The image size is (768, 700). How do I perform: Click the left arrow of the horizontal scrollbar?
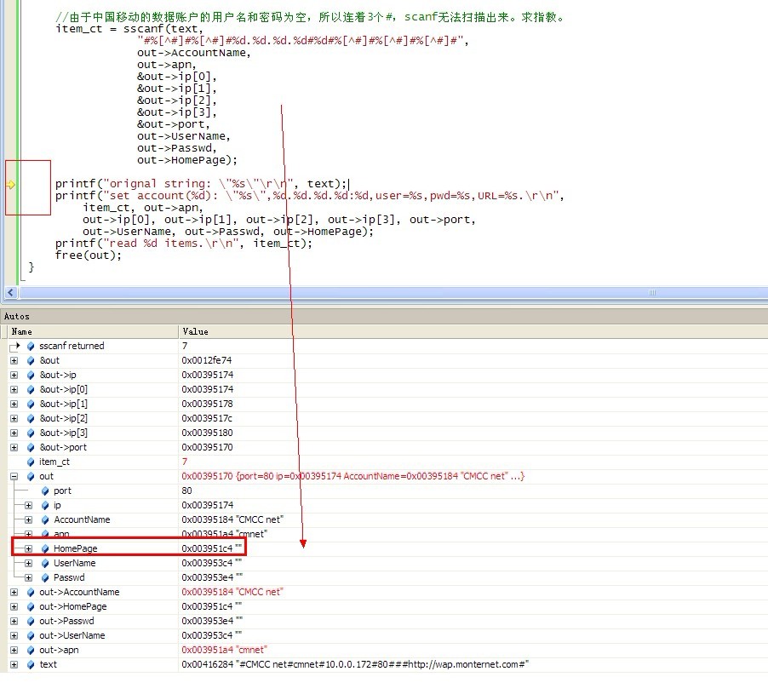[11, 292]
